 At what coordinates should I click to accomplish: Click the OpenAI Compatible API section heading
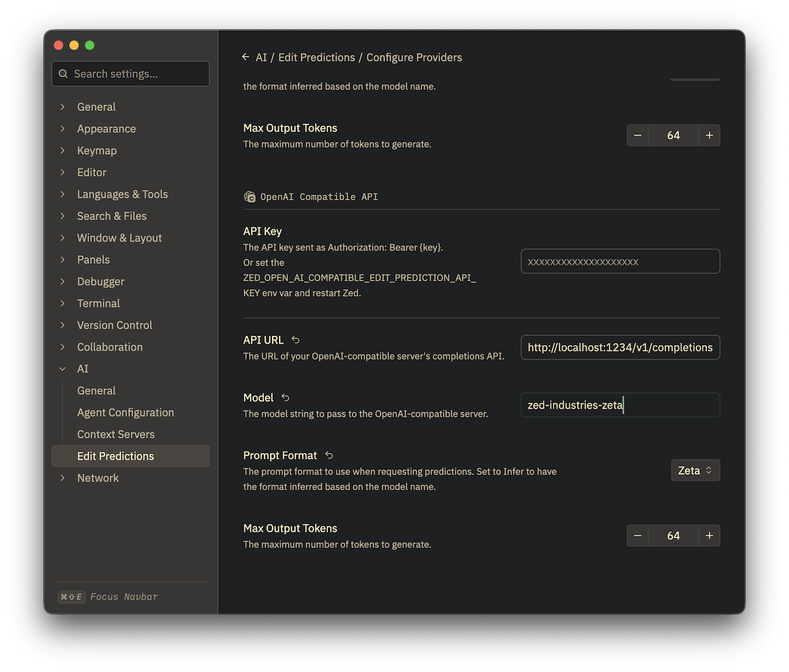pos(319,197)
